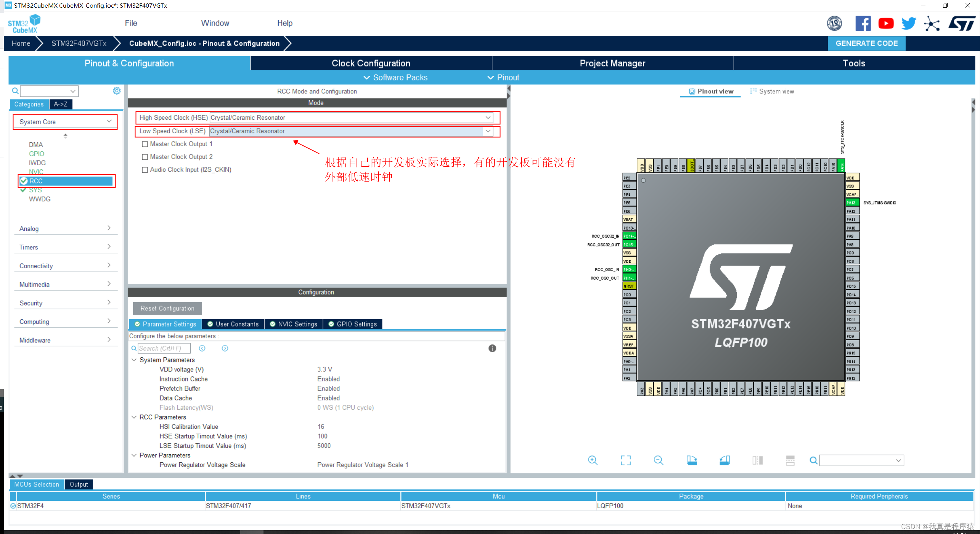This screenshot has width=980, height=534.
Task: Collapse the System Core category
Action: (x=65, y=122)
